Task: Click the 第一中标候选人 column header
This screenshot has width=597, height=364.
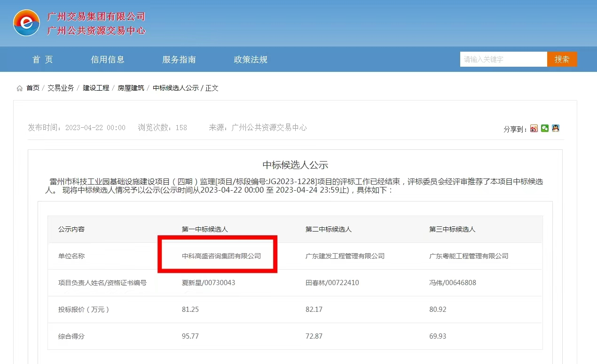Action: [205, 229]
